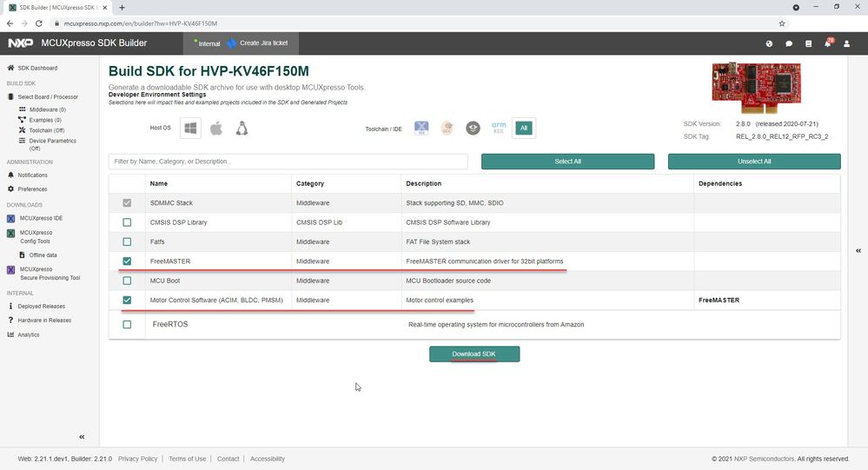
Task: Open the Contact footer link
Action: (x=228, y=459)
